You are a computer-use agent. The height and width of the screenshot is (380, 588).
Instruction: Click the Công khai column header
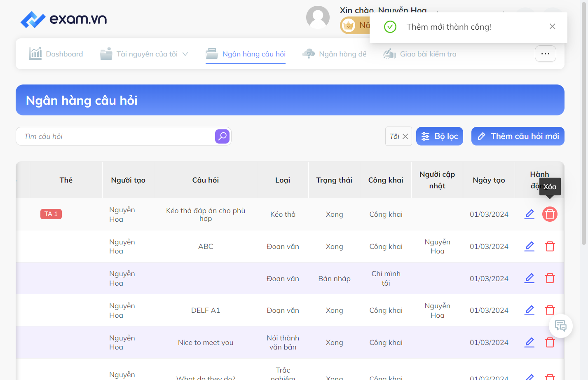pyautogui.click(x=386, y=180)
